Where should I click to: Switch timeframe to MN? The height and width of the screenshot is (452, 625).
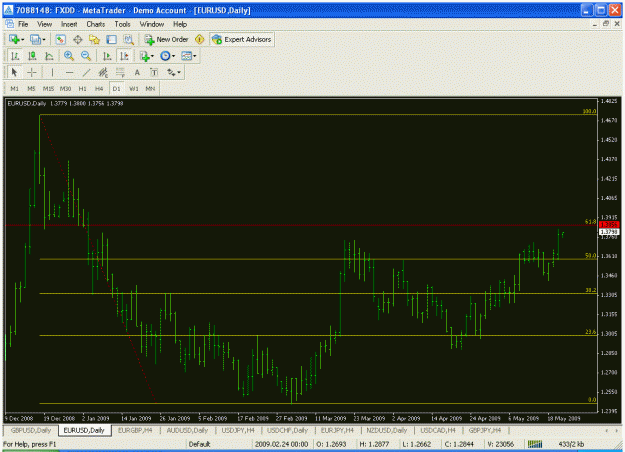tap(150, 88)
